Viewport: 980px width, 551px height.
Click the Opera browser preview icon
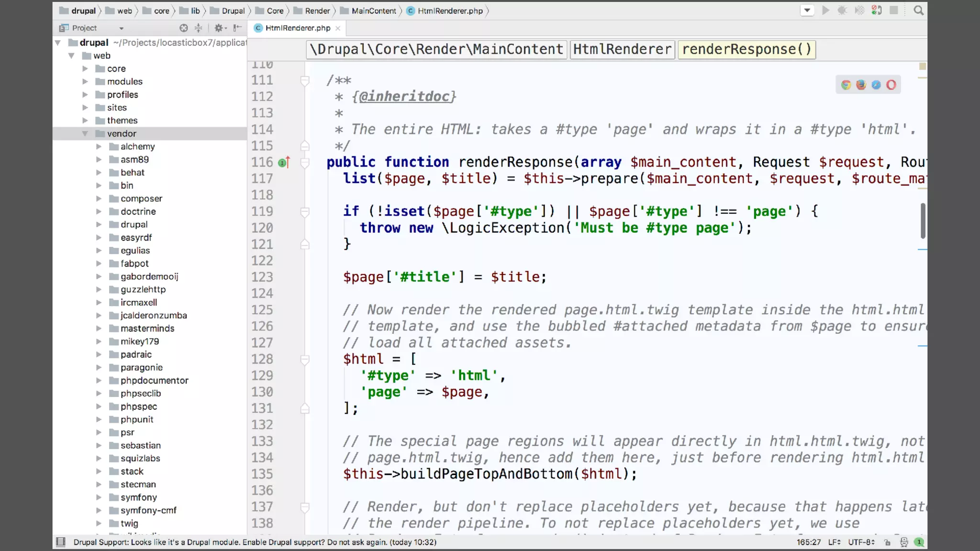click(891, 85)
